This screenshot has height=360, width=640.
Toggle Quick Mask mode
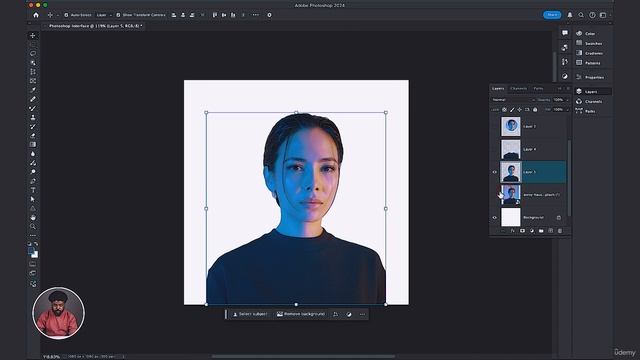[33, 264]
